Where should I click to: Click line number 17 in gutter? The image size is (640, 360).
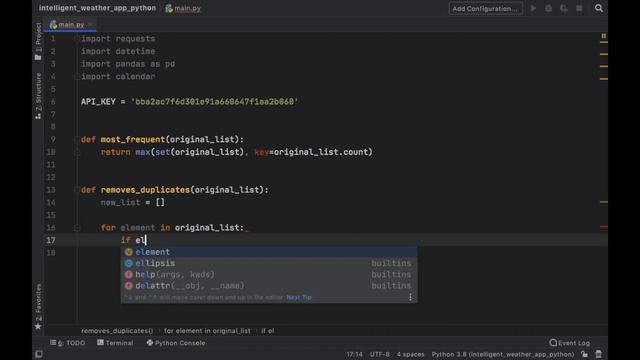(x=51, y=240)
